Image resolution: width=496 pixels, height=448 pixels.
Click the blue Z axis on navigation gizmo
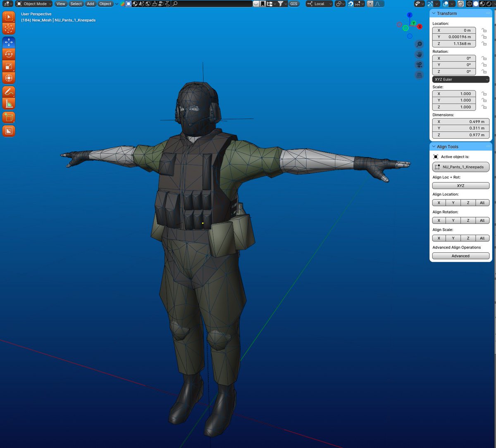coord(410,15)
